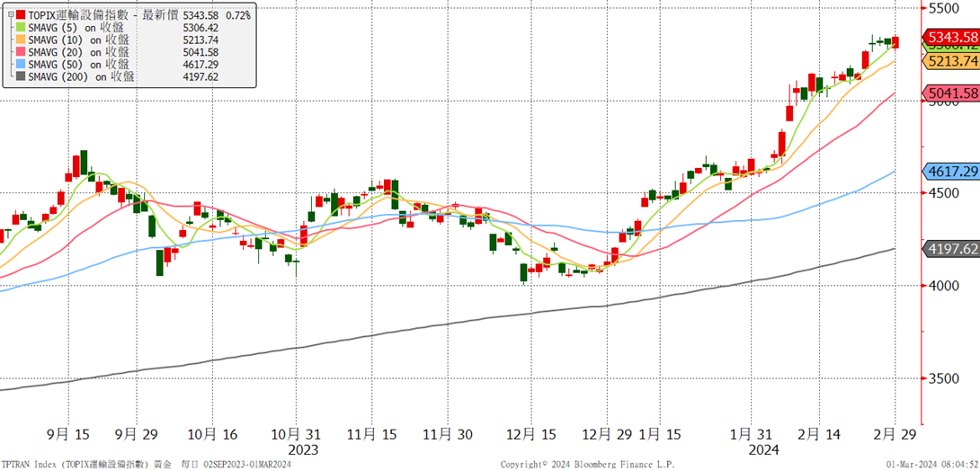Select the SMAVG (200) on 收盤 legend row
This screenshot has height=470, width=980.
tap(81, 76)
